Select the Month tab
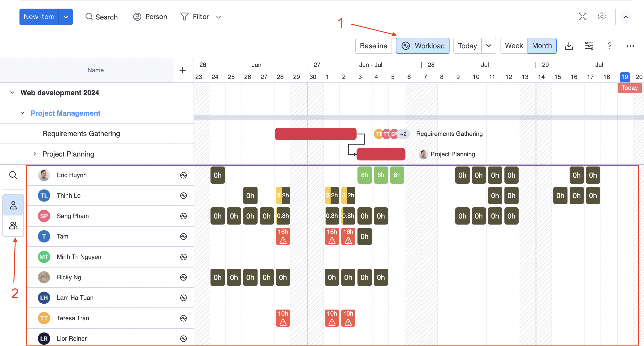644x346 pixels. tap(542, 46)
